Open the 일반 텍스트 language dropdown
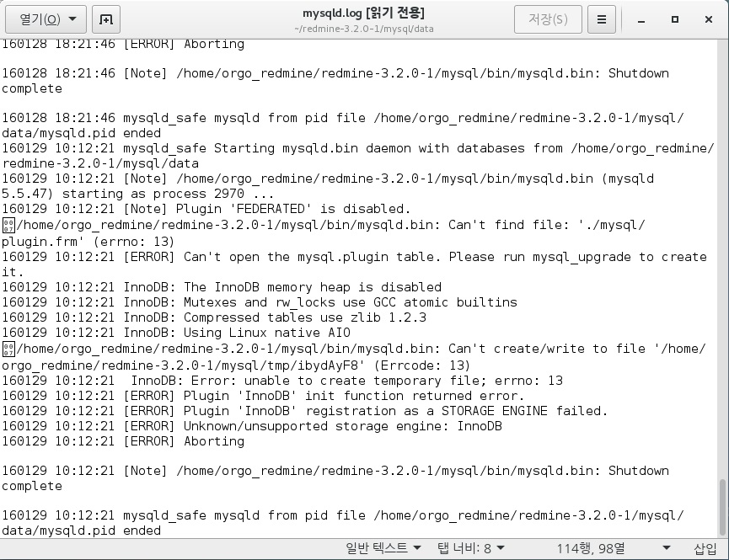The height and width of the screenshot is (560, 729). [383, 548]
